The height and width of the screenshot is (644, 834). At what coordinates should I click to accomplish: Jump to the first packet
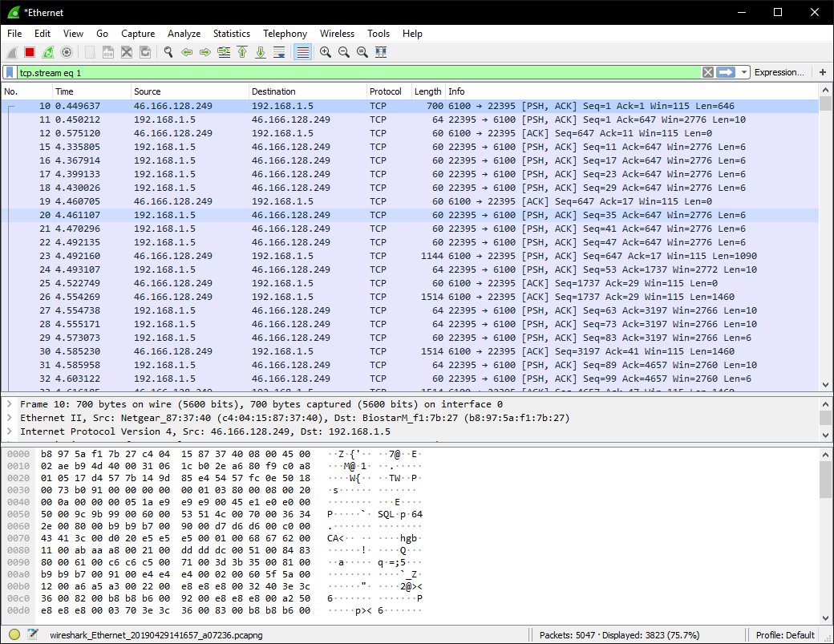pyautogui.click(x=242, y=52)
